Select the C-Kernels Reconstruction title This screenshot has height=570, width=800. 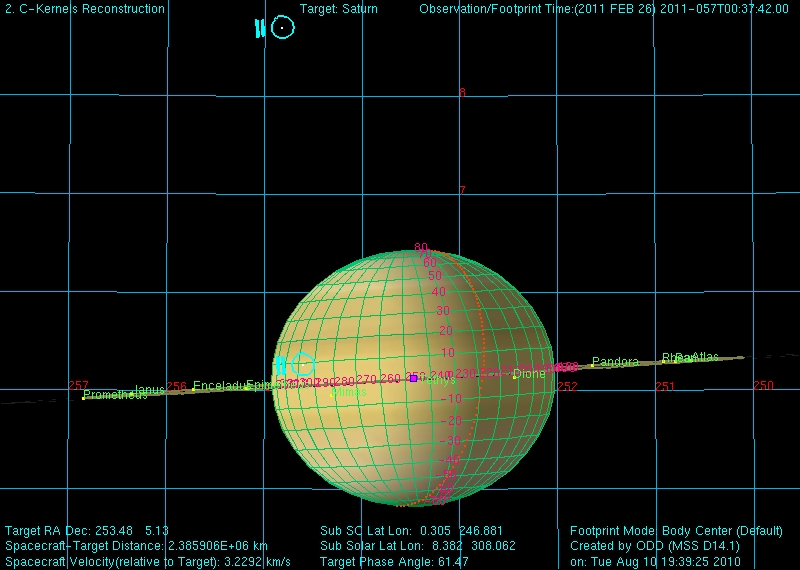(x=85, y=9)
